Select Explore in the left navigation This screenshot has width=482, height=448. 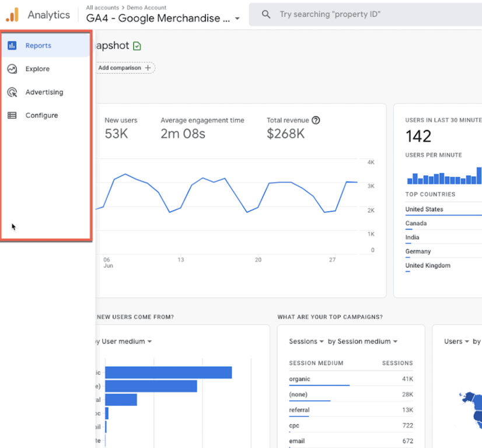click(x=46, y=69)
